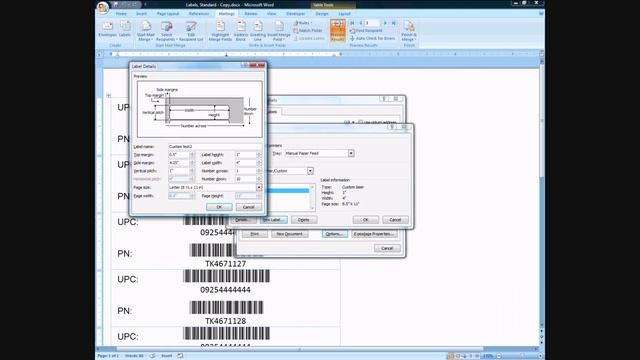Click Auto Check for Errors
This screenshot has height=360, width=640.
(x=372, y=38)
